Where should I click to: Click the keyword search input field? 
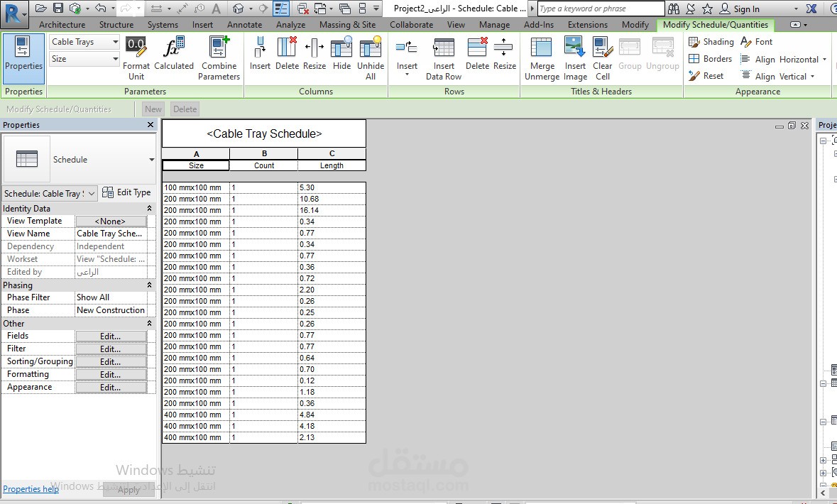pos(601,9)
